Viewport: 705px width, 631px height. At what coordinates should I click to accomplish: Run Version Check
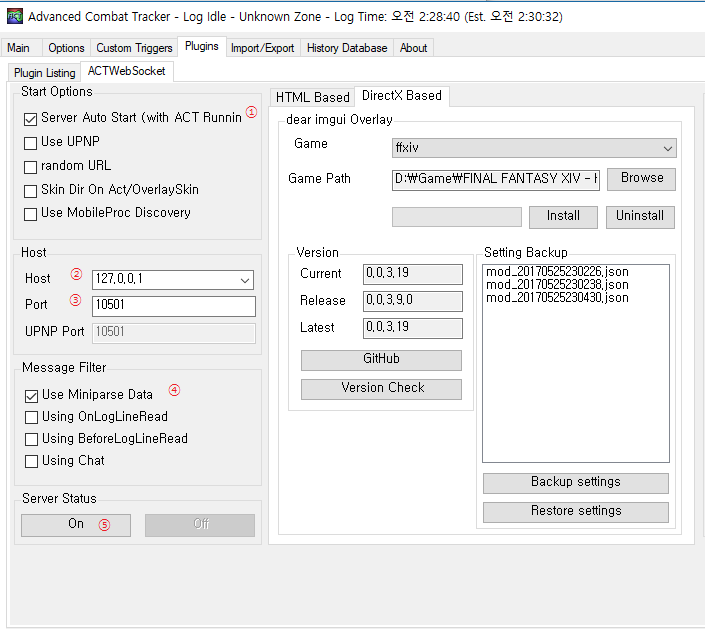(381, 389)
